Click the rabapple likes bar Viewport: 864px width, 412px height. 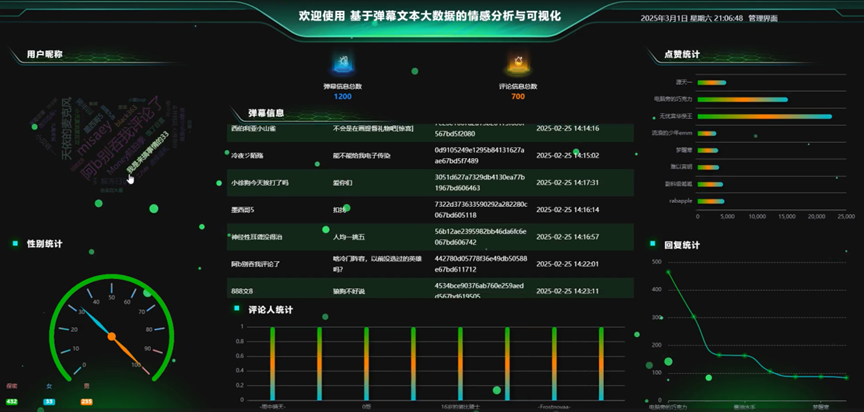pos(711,202)
